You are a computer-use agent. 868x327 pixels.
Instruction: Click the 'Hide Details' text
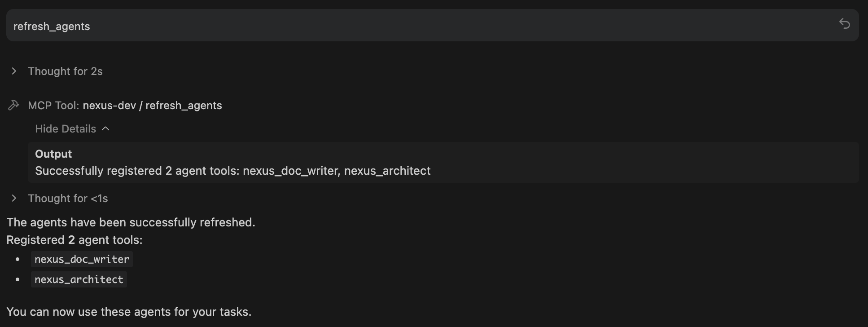pos(66,129)
